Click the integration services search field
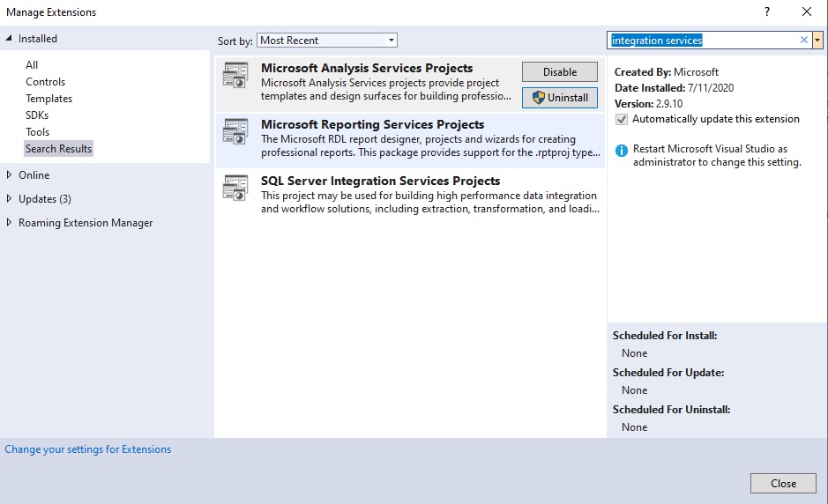The width and height of the screenshot is (828, 504). [x=705, y=41]
